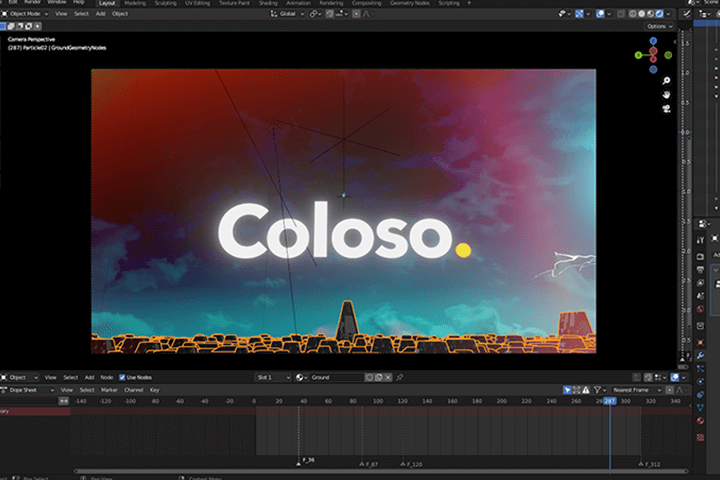Toggle proportional editing in Dope Sheet header

point(669,390)
